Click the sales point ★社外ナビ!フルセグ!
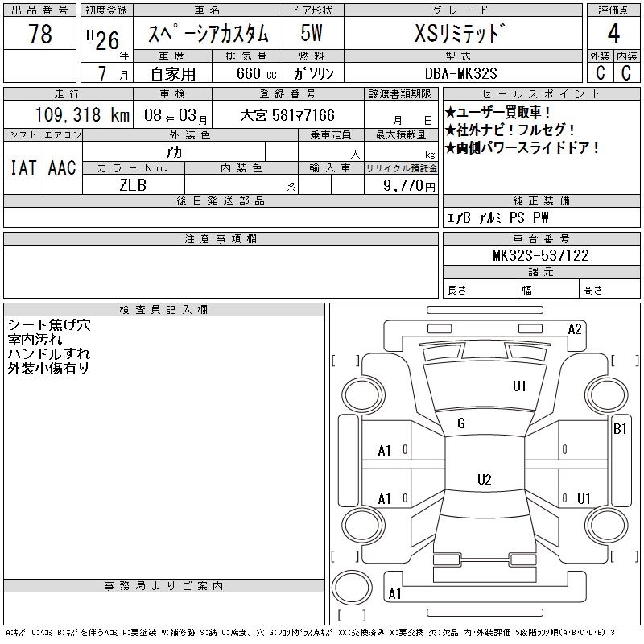 tap(510, 130)
